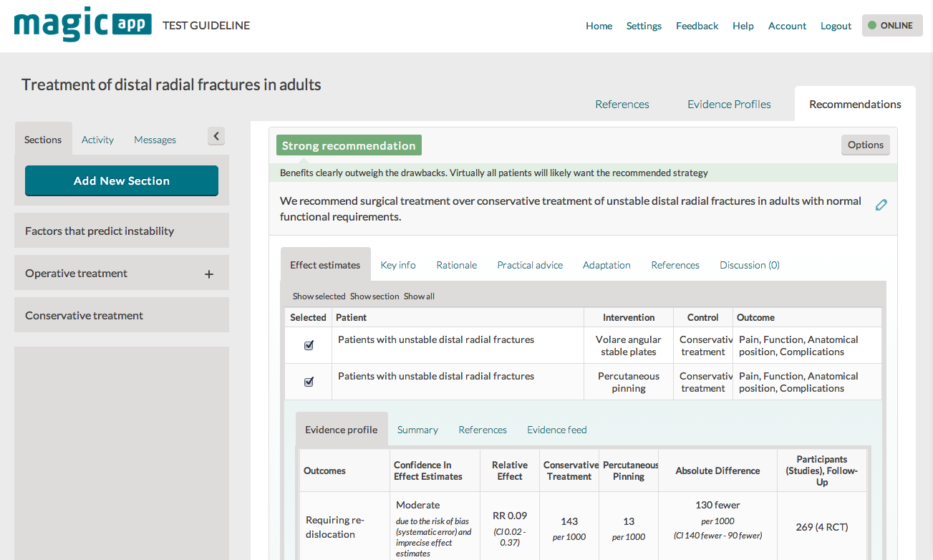Viewport: 933px width, 560px height.
Task: Switch to the Evidence Profiles tab
Action: point(729,104)
